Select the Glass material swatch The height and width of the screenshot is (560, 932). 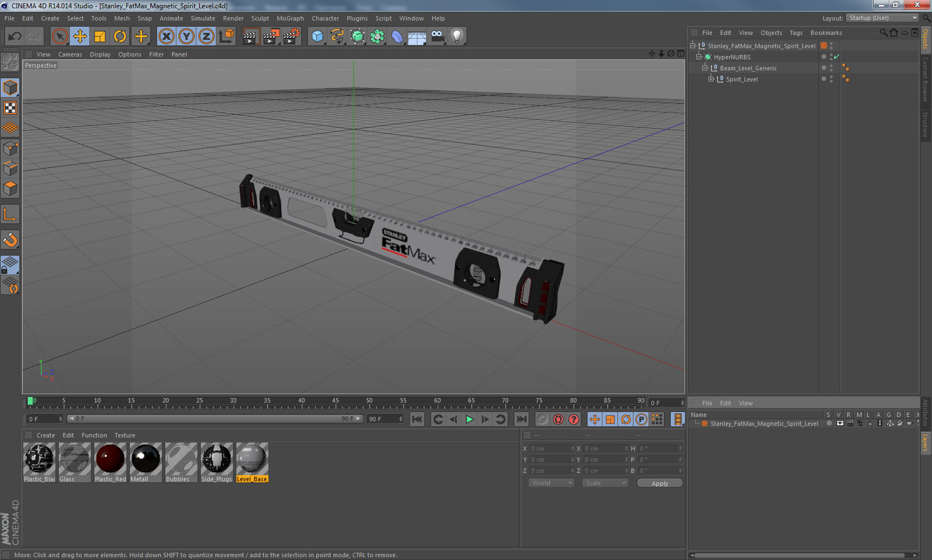75,462
